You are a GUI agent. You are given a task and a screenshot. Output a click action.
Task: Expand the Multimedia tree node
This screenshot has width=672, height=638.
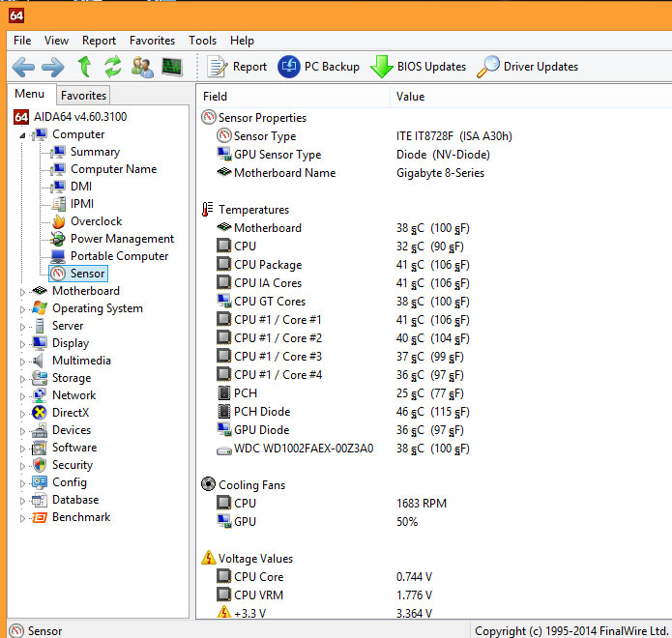point(22,362)
